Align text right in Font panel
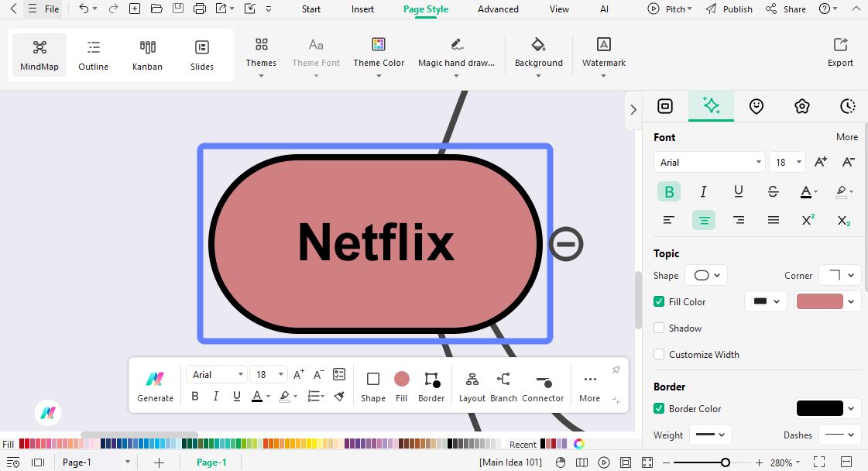 (x=739, y=220)
